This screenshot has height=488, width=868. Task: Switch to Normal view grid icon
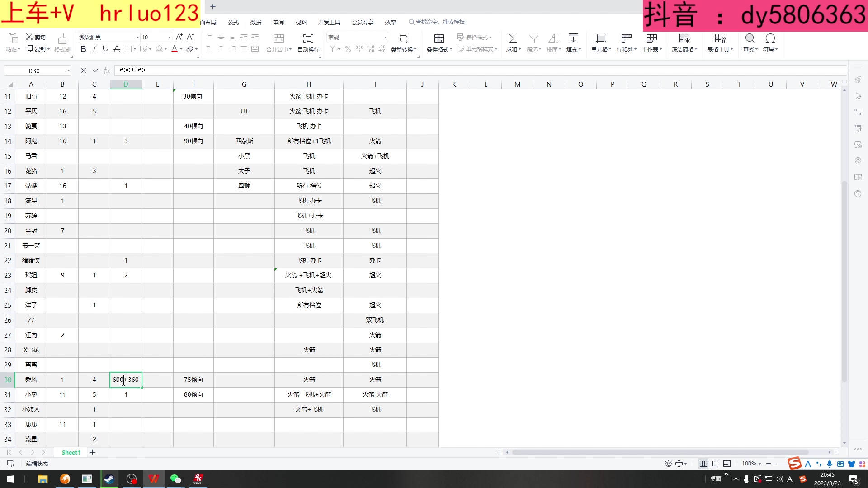[703, 464]
